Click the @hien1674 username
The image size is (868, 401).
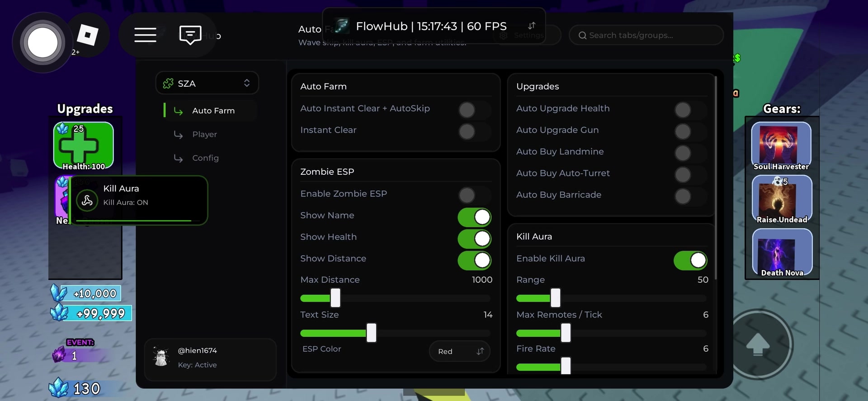(x=197, y=350)
